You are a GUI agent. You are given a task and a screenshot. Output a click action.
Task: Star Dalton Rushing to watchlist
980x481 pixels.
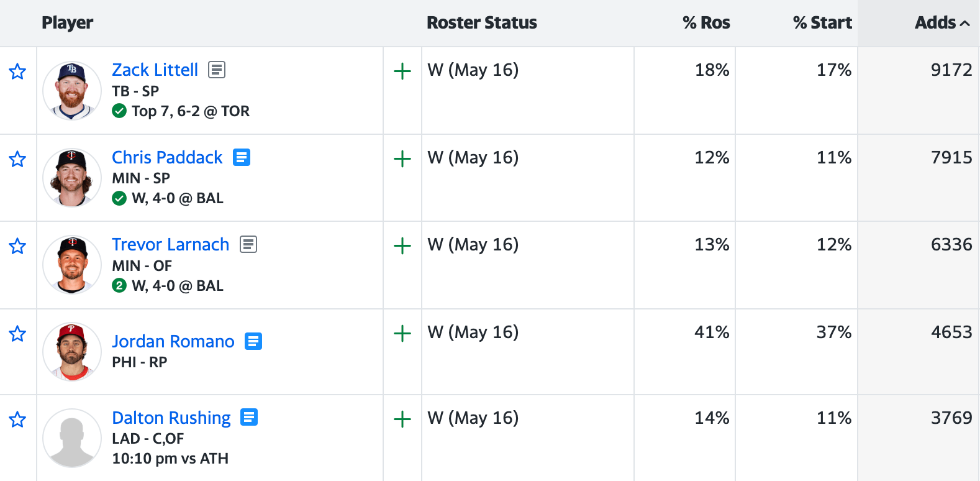click(17, 419)
